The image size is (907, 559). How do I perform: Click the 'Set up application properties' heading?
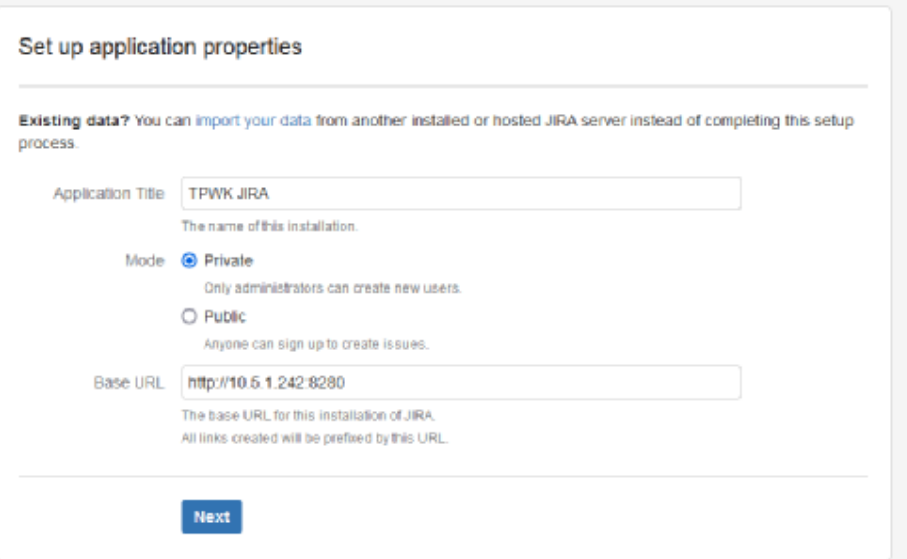(161, 47)
